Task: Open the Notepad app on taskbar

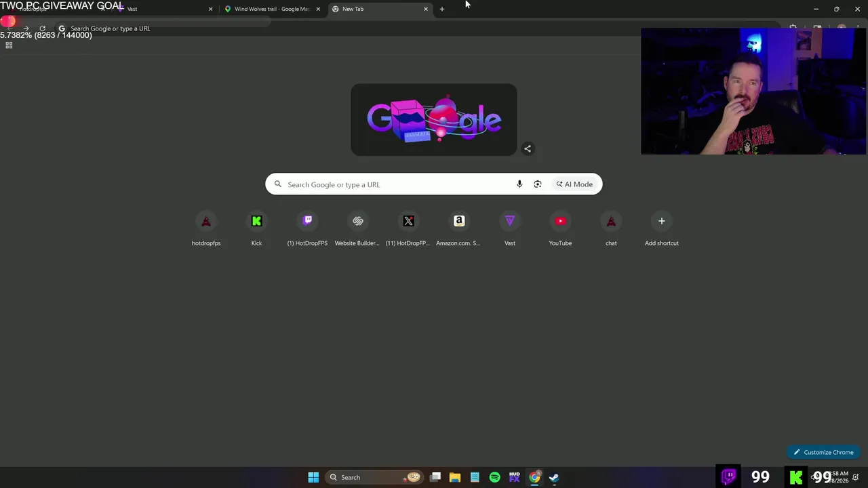Action: [475, 477]
